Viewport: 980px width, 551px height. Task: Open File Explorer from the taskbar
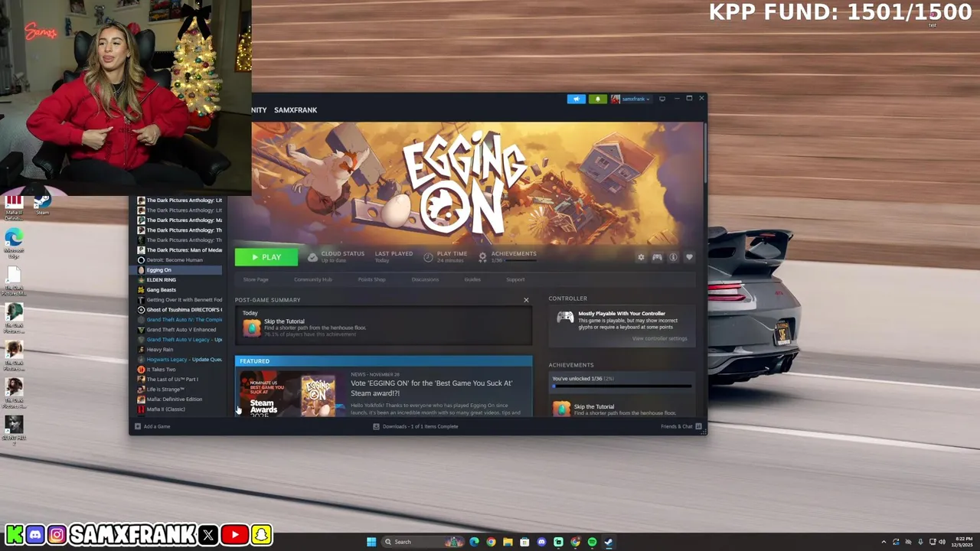(x=508, y=542)
